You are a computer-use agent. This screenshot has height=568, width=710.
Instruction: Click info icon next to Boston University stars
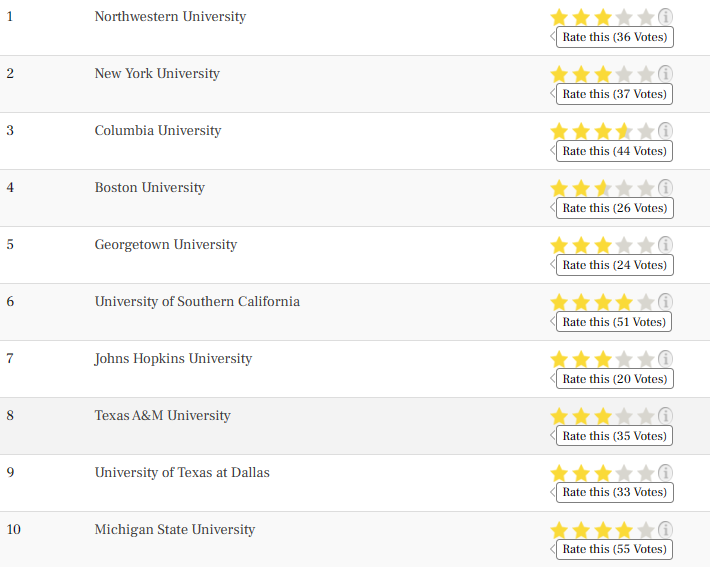(665, 188)
